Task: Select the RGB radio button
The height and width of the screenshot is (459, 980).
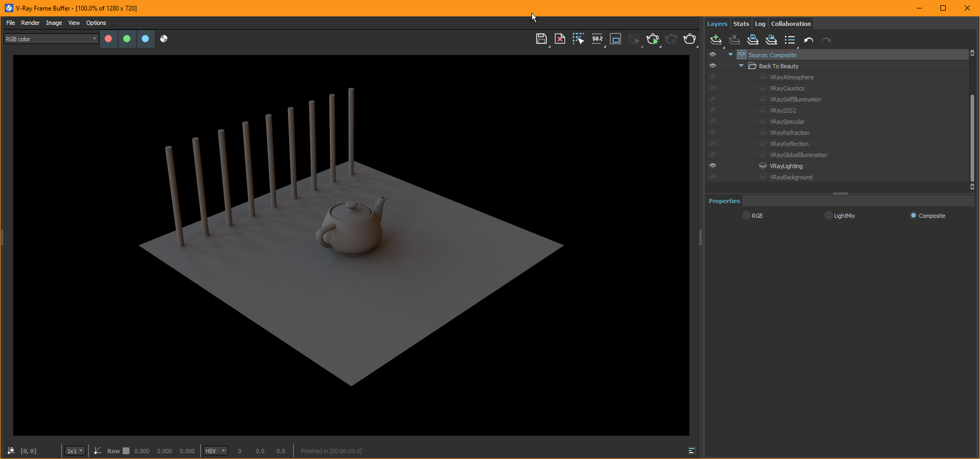Action: [746, 215]
